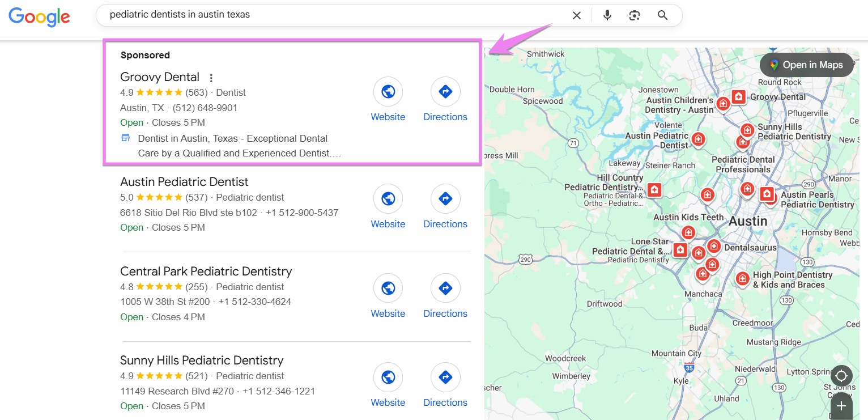The width and height of the screenshot is (868, 420).
Task: Click the map marker near High Point Dentistry
Action: point(742,278)
